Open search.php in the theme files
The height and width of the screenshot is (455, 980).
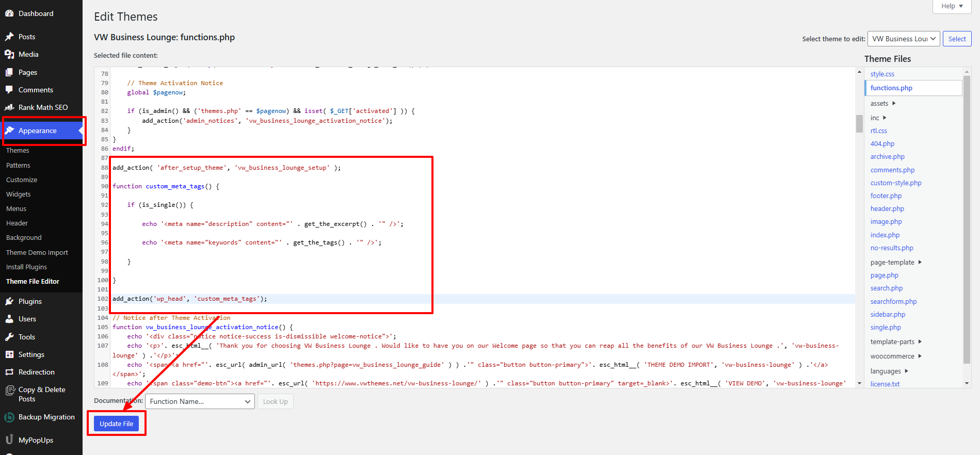(887, 288)
